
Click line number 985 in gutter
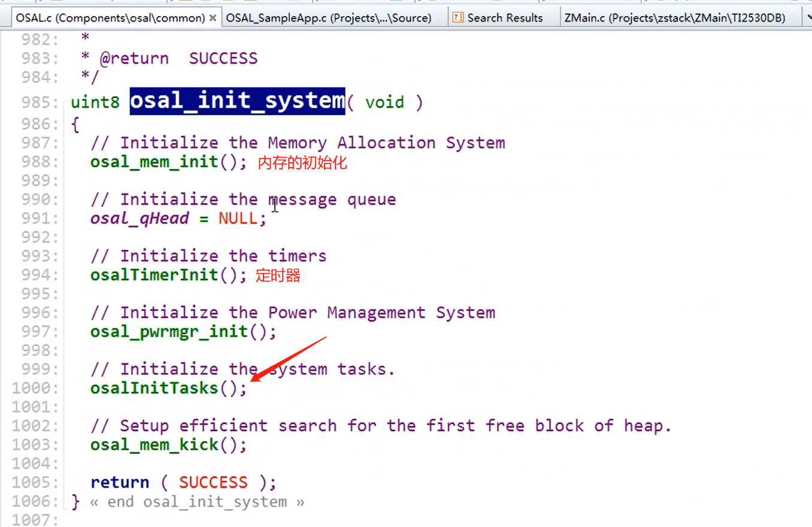[x=40, y=102]
